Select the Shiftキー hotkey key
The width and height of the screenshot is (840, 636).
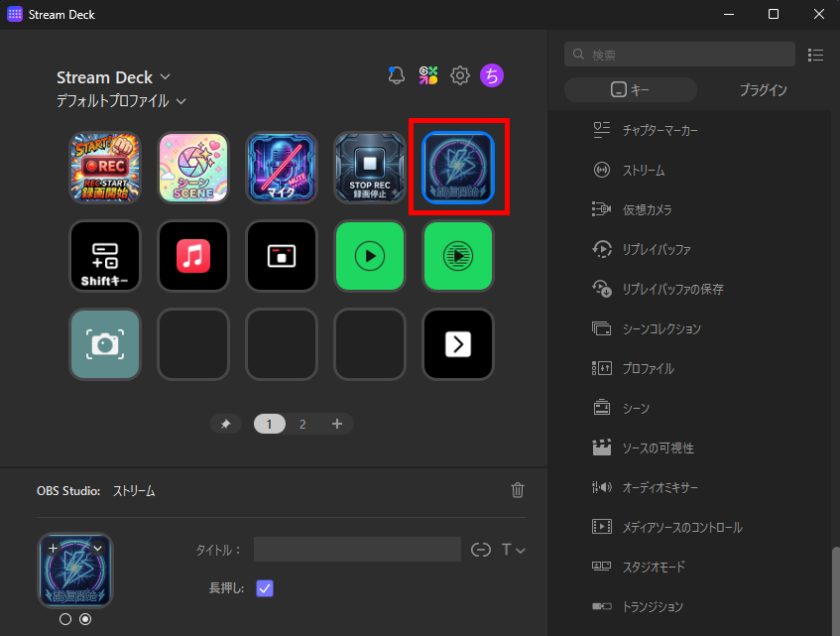[x=105, y=256]
